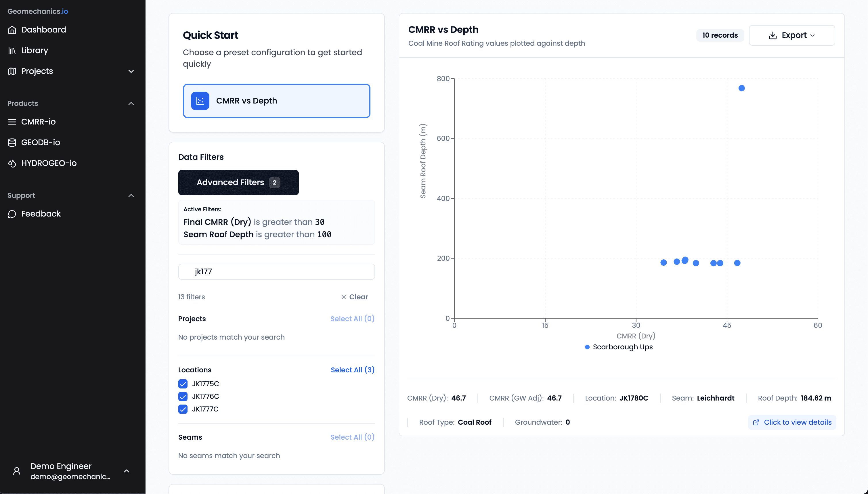Open the Library section
The height and width of the screenshot is (494, 868).
click(34, 50)
